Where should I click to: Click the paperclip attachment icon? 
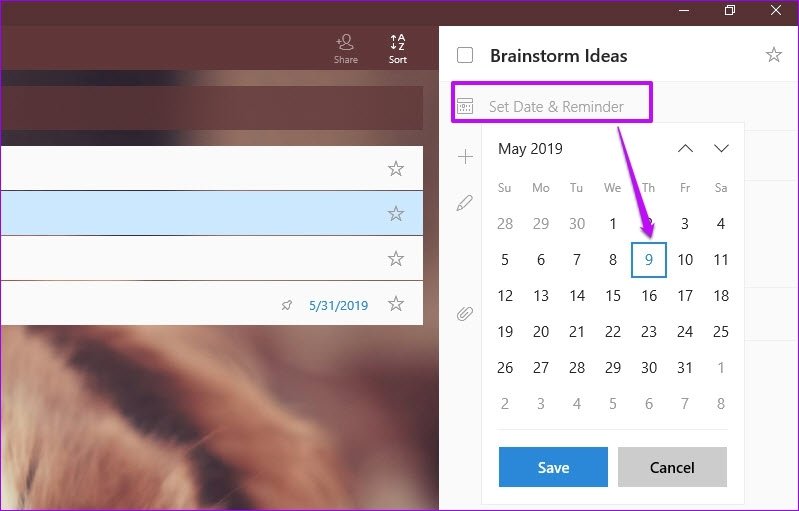pyautogui.click(x=464, y=313)
